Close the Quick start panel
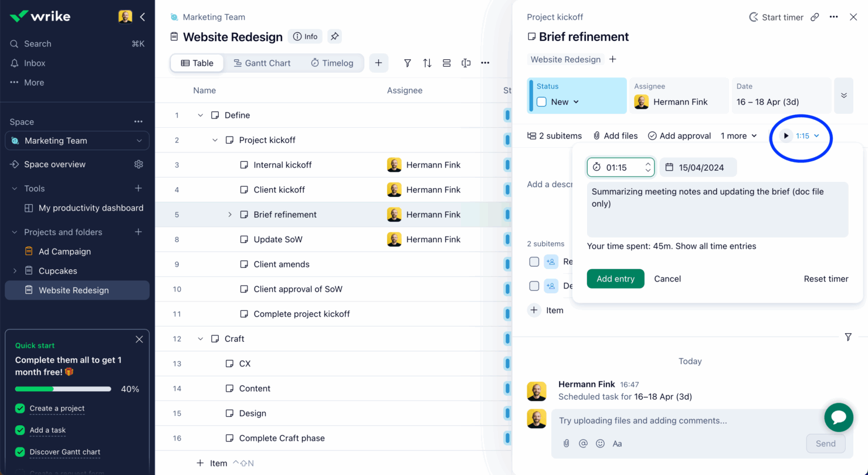This screenshot has width=868, height=475. tap(139, 339)
